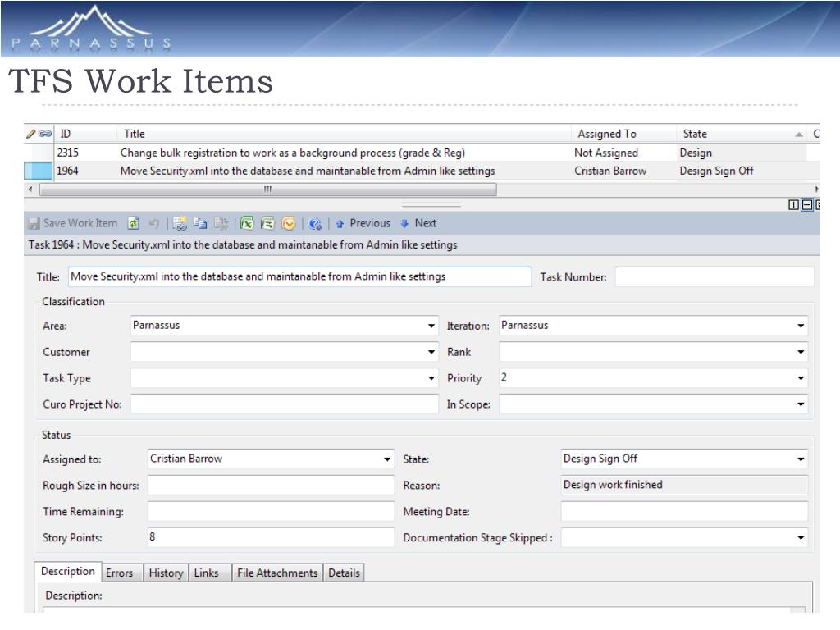Screen dimensions: 840x630
Task: Expand the Area dropdown
Action: tap(431, 326)
